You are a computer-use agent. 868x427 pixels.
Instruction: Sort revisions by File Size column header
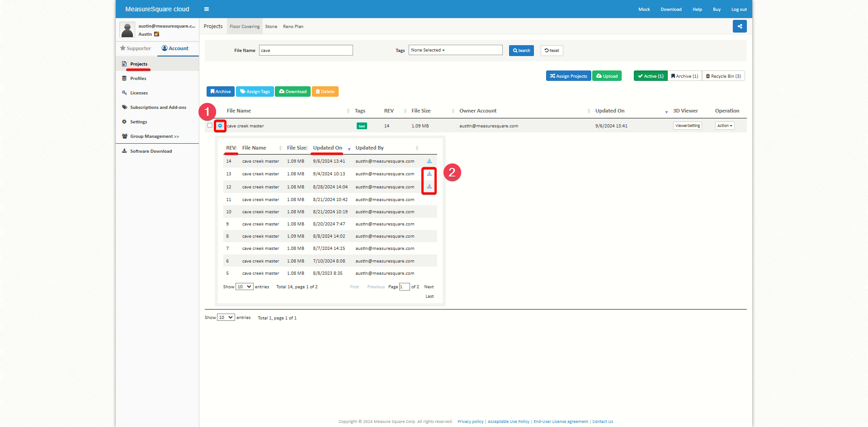point(296,148)
